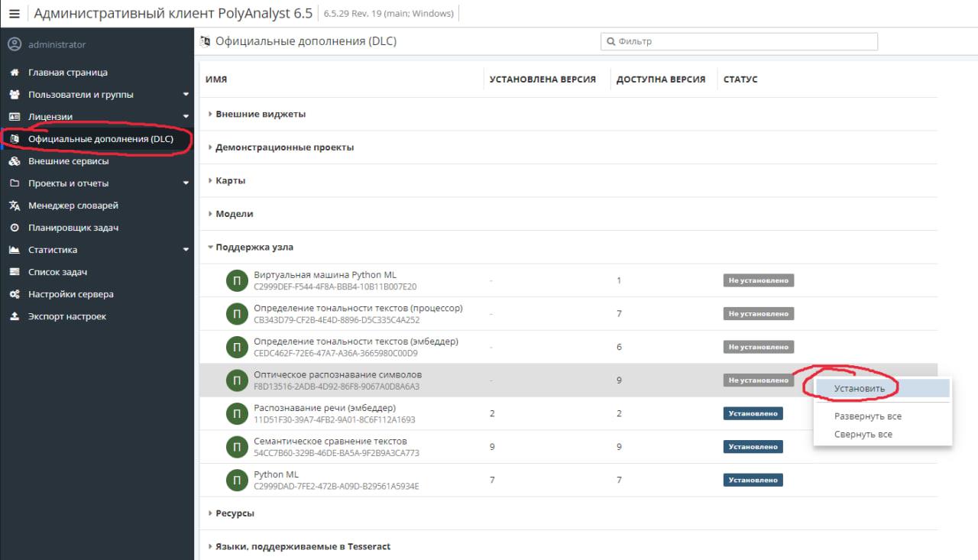
Task: Click GUID text 54CC7B60-329B-46DE-BA5A-9F2B9A3CA773
Action: (x=336, y=453)
